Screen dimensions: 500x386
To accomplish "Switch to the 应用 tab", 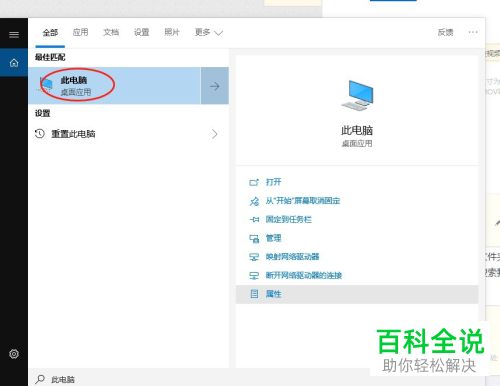I will click(81, 32).
